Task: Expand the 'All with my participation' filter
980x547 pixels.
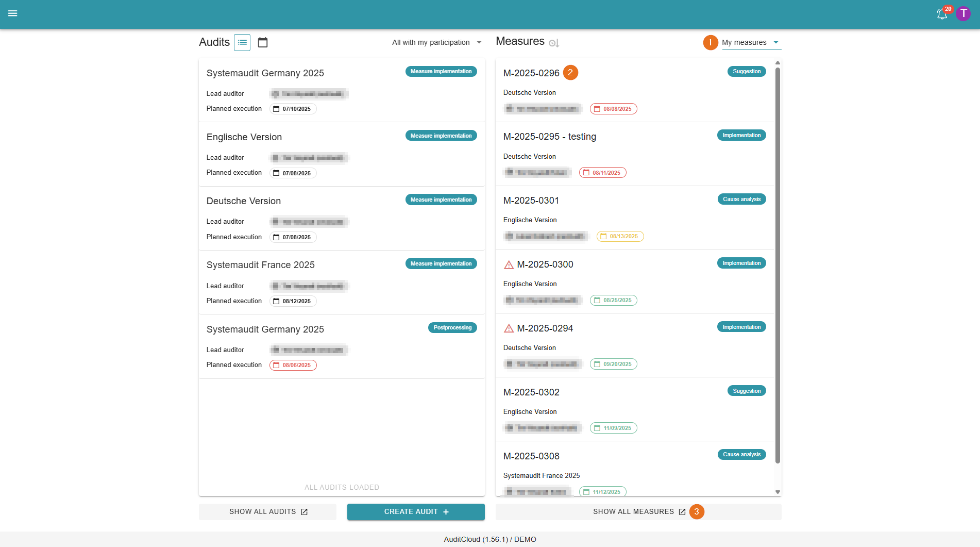Action: [436, 42]
